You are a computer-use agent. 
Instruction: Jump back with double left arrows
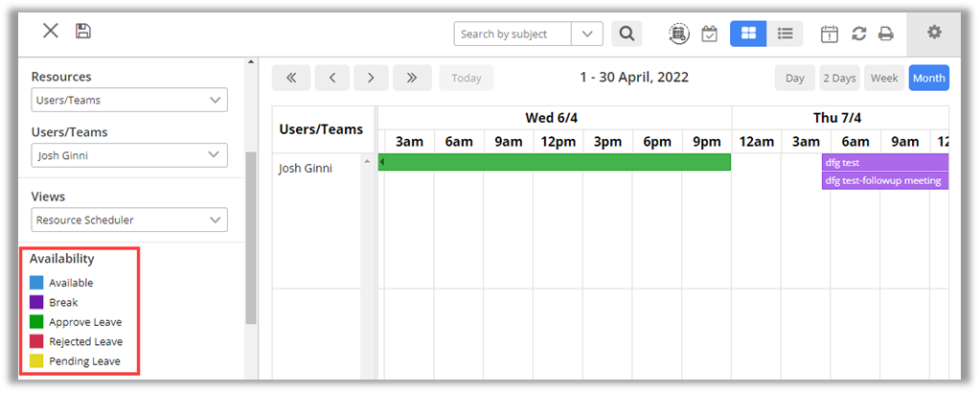pyautogui.click(x=291, y=78)
